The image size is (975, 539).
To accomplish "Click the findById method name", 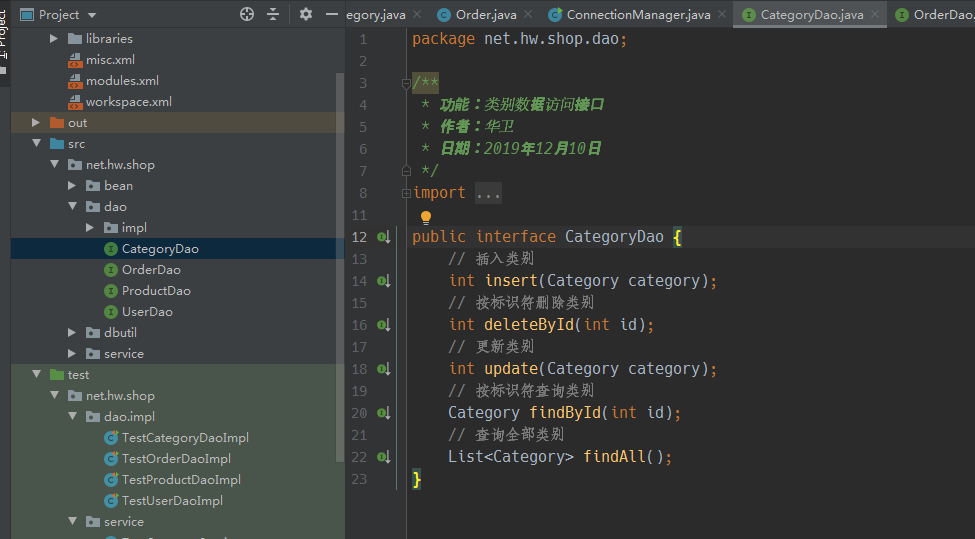I will point(565,413).
